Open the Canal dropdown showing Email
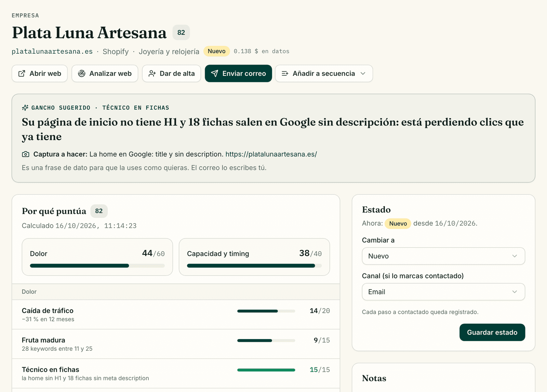Image resolution: width=547 pixels, height=392 pixels. (443, 292)
